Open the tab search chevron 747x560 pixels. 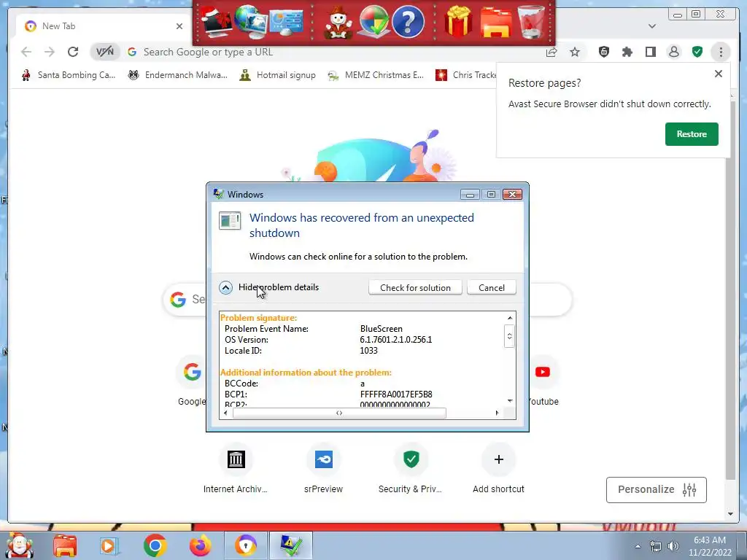[652, 26]
